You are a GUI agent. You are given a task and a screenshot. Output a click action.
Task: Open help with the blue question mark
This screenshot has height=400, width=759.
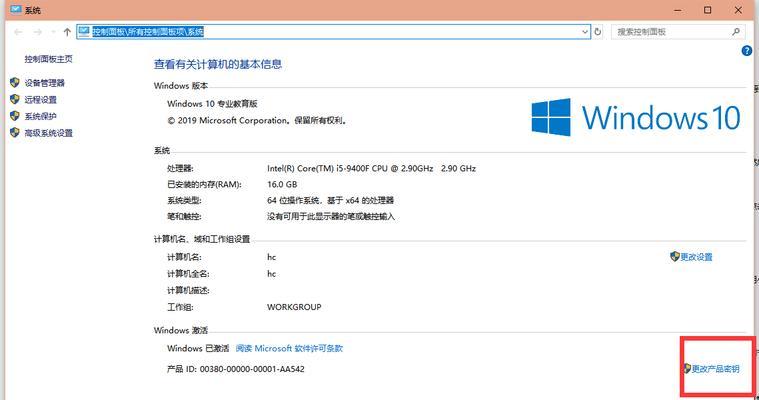pos(746,51)
